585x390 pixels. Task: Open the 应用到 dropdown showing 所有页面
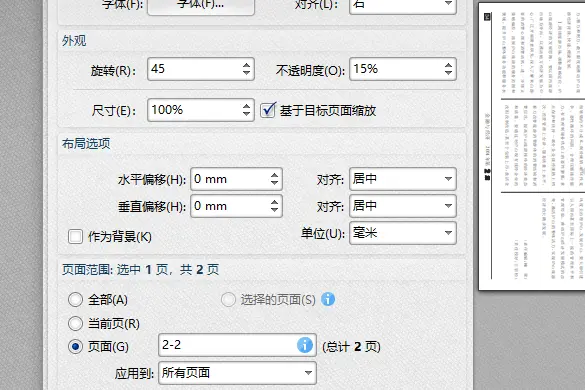[237, 372]
